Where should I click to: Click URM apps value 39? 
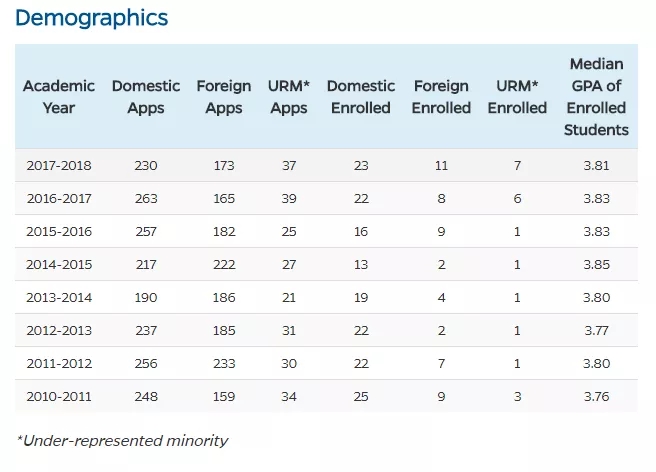pyautogui.click(x=289, y=198)
